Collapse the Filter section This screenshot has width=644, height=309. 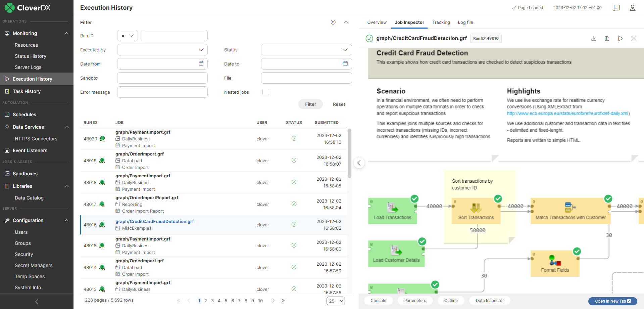[346, 22]
